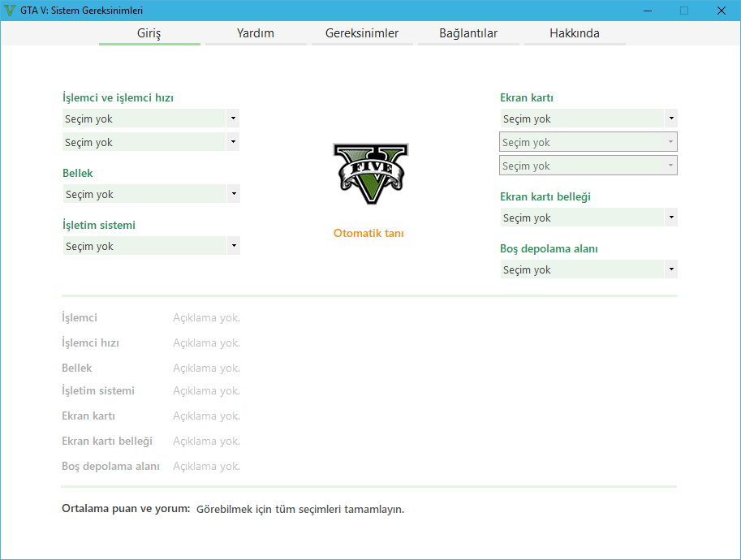Minimize the GTA V window
Viewport: 741px width, 560px height.
click(x=648, y=11)
